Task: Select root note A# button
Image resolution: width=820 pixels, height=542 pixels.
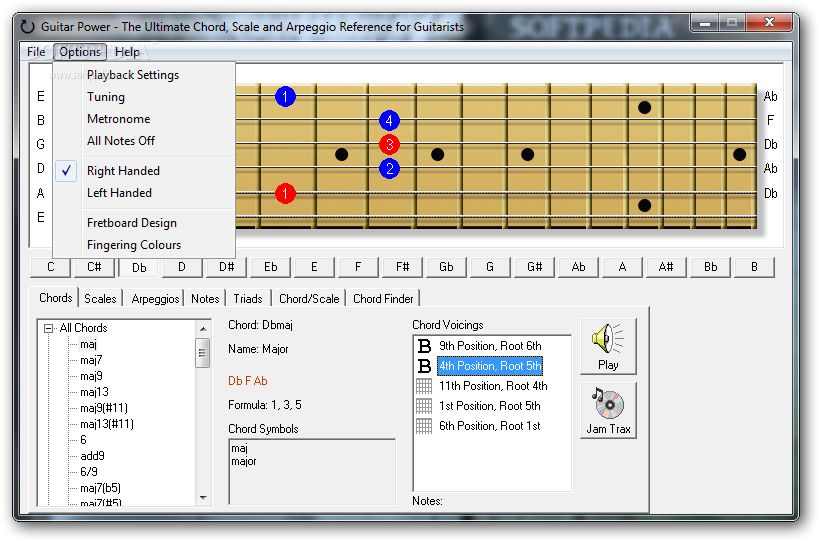Action: click(666, 267)
